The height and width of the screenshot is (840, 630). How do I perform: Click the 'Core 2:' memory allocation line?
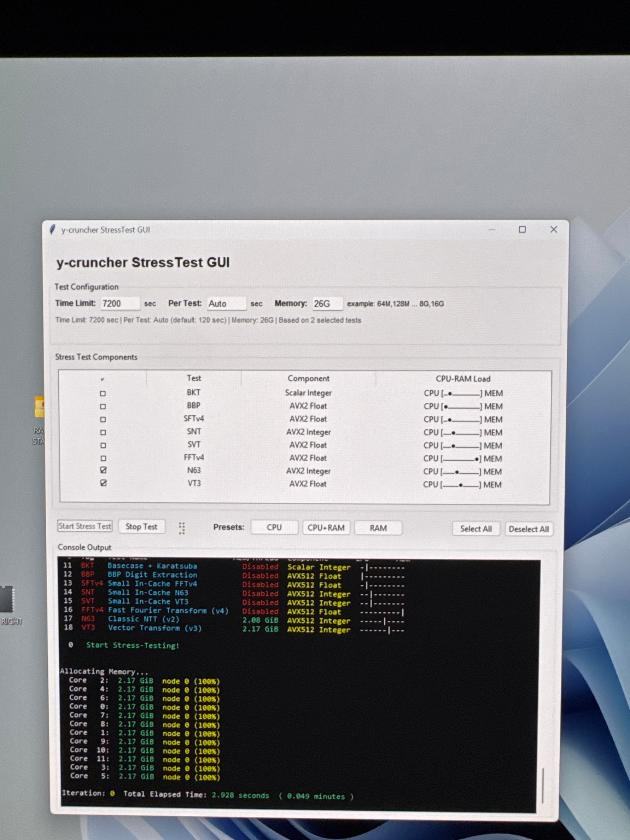(144, 681)
